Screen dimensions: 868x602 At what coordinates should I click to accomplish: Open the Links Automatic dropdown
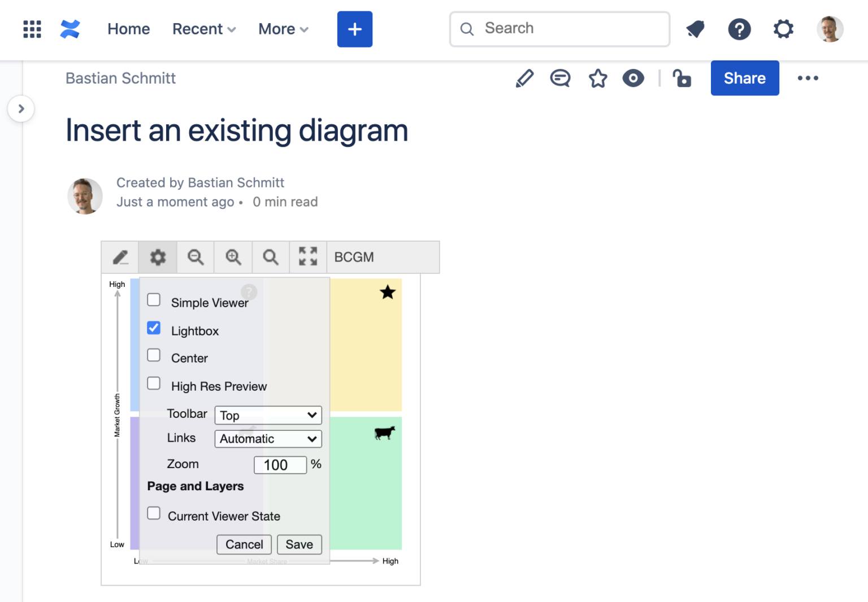click(268, 439)
